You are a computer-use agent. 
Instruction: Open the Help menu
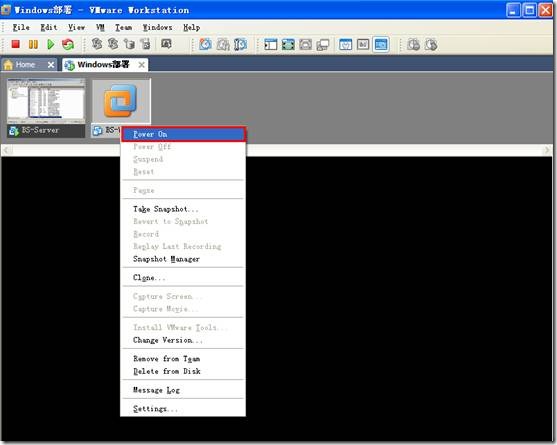click(x=191, y=27)
